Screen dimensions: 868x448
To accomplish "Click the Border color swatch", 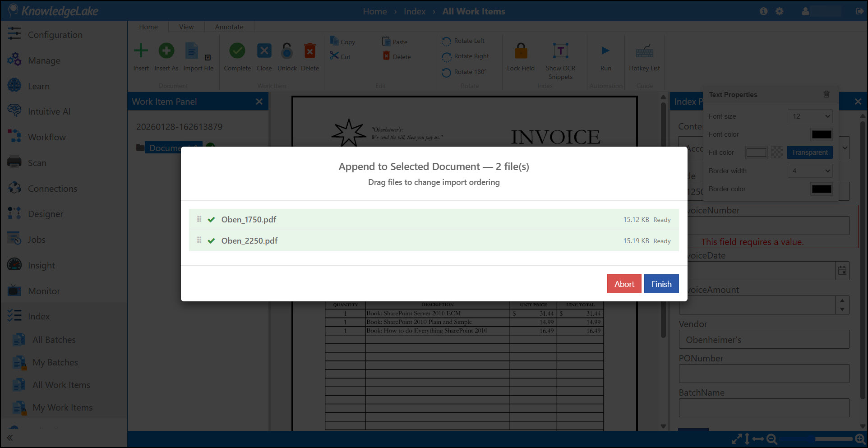I will pyautogui.click(x=822, y=189).
